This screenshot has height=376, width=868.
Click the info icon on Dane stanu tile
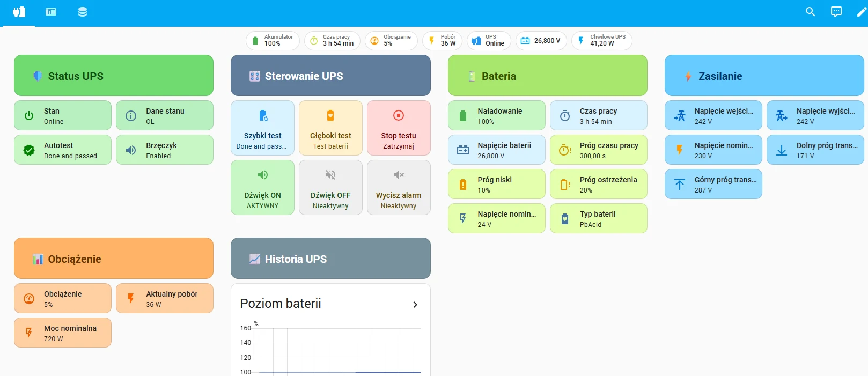[131, 115]
